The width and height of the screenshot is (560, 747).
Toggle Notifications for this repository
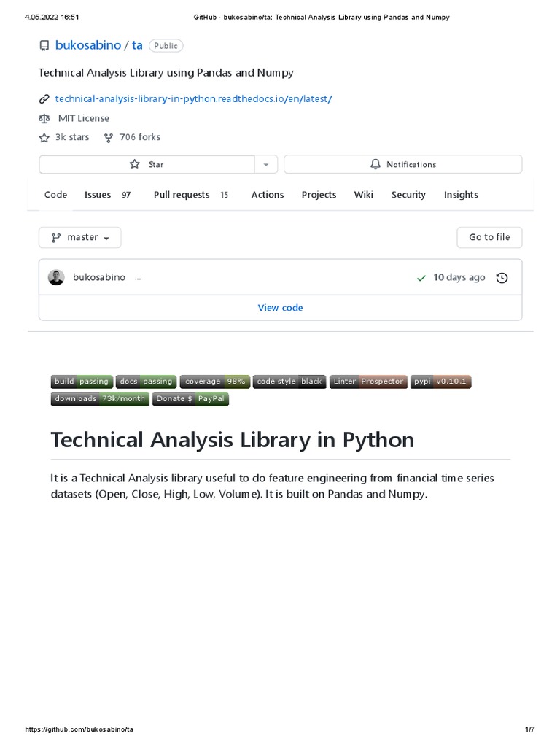pyautogui.click(x=402, y=165)
